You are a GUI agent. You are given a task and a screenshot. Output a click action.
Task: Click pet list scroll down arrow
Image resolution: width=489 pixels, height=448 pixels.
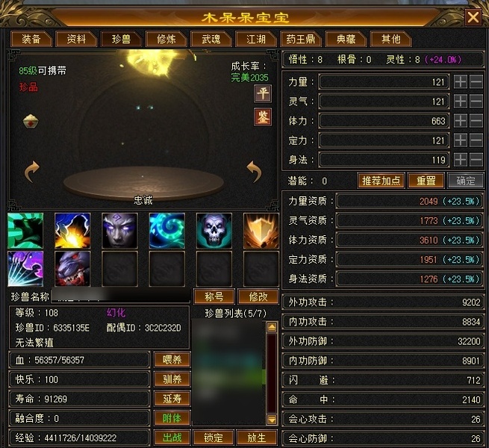pos(272,420)
